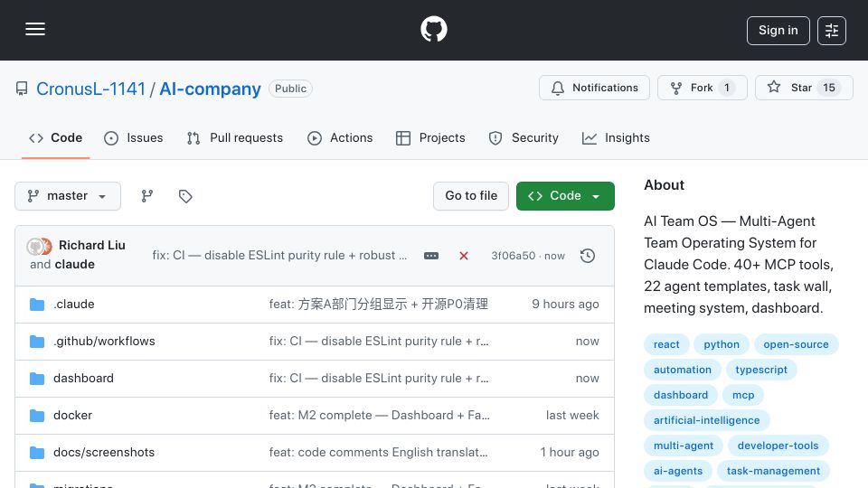Open appearance settings sliders icon in header
This screenshot has height=488, width=868.
click(x=832, y=31)
